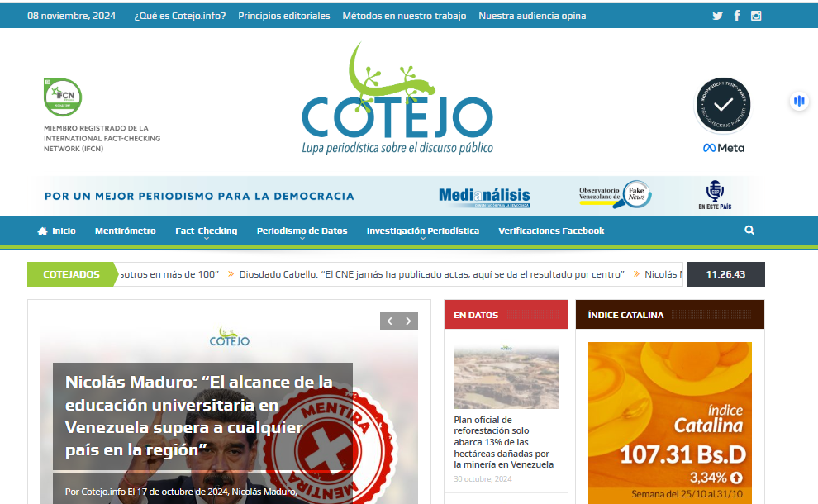Open the Medianálisis logo link
The width and height of the screenshot is (818, 504).
(x=484, y=197)
